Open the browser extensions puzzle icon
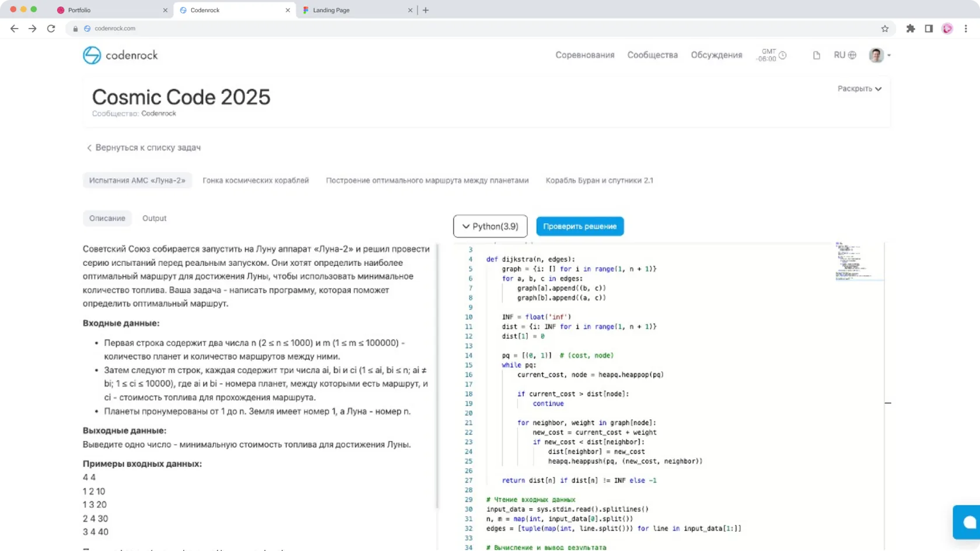The image size is (980, 551). (x=911, y=29)
